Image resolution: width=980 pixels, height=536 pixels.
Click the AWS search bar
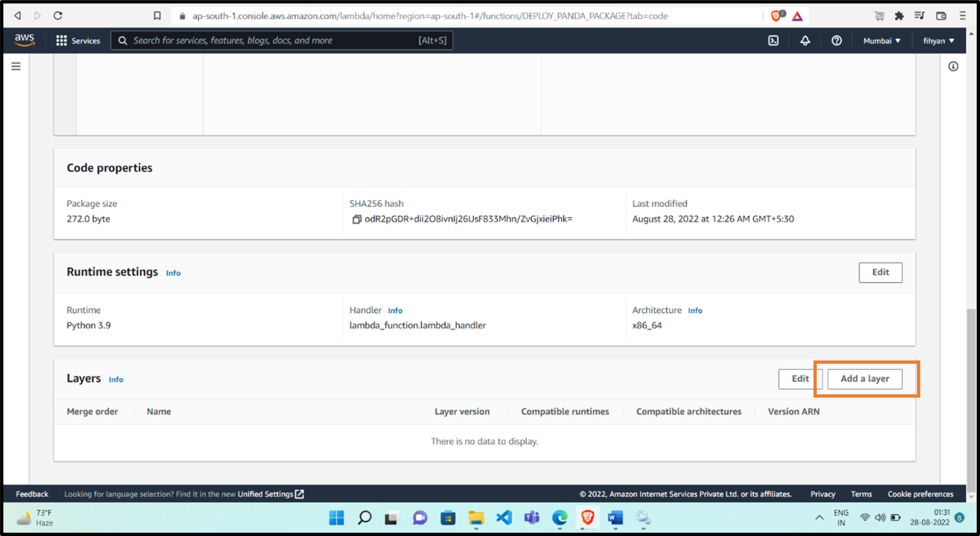point(282,40)
